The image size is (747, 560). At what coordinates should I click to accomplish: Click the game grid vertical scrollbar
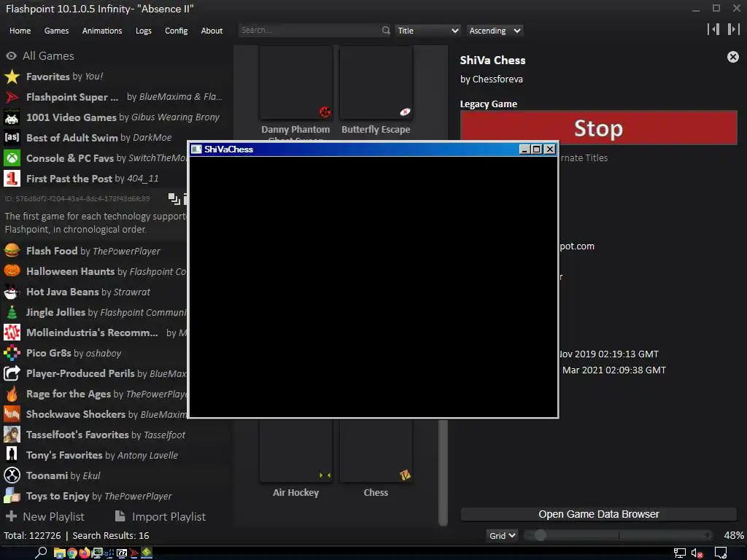coord(443,472)
